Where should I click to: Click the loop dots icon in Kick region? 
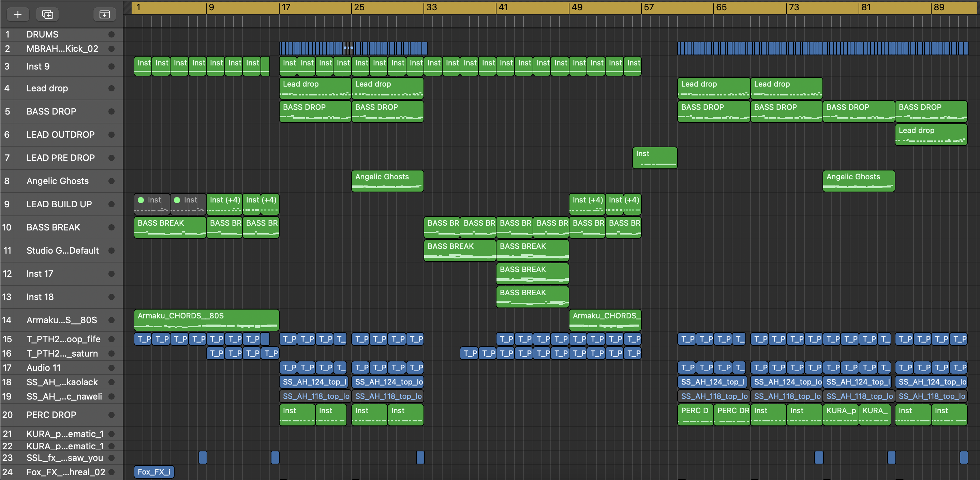coord(348,48)
